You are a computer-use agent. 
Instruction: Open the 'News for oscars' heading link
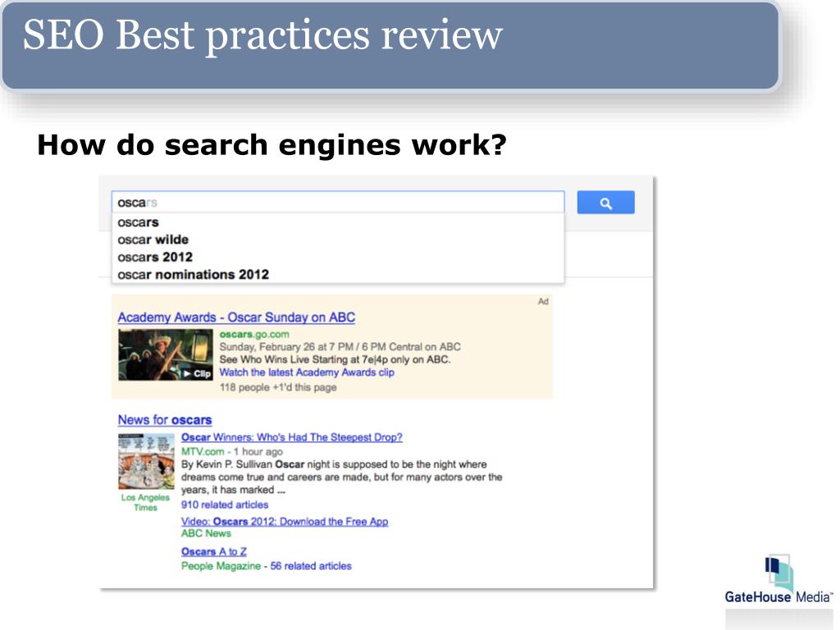(x=164, y=420)
